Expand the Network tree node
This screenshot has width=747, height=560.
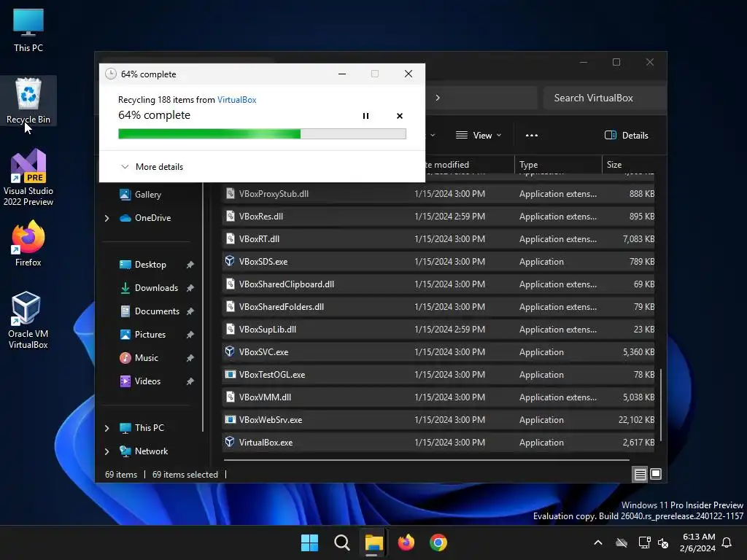point(107,451)
